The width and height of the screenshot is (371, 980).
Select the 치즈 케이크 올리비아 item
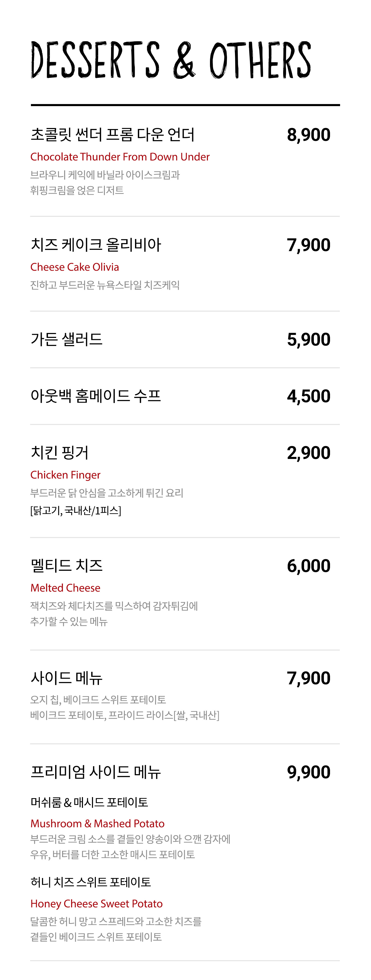click(96, 245)
